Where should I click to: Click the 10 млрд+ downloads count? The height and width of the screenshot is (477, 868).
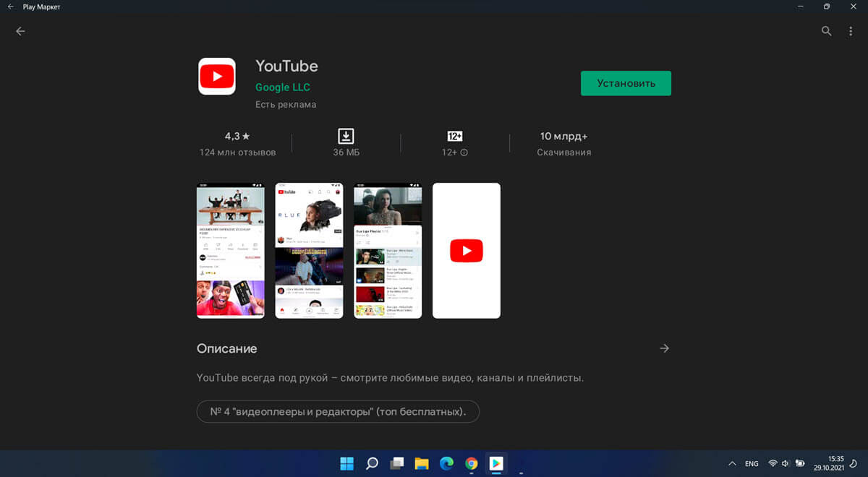pos(564,136)
